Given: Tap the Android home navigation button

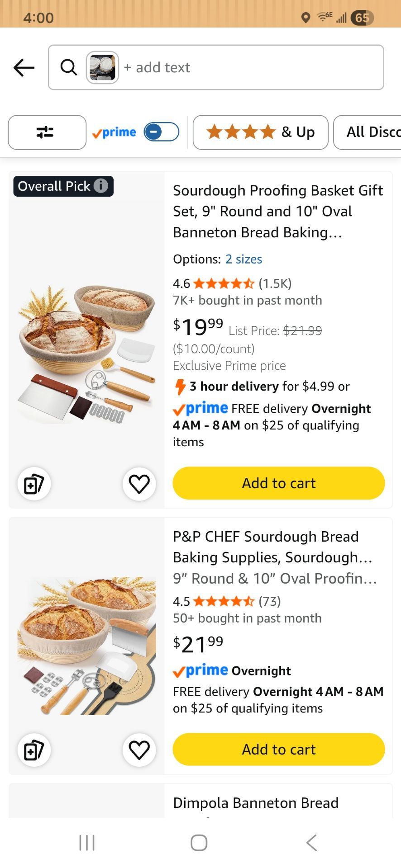Looking at the screenshot, I should coord(199,843).
